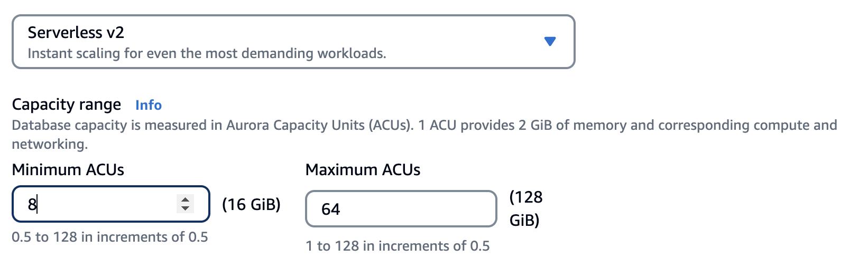Click the "Serverless v2" option title
The width and height of the screenshot is (868, 267).
pos(76,33)
